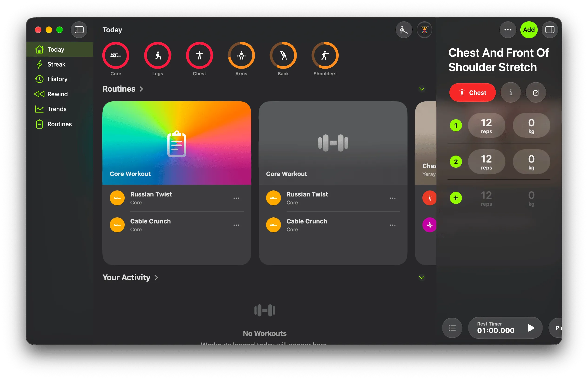
Task: Open the list icon at panel bottom
Action: (452, 328)
